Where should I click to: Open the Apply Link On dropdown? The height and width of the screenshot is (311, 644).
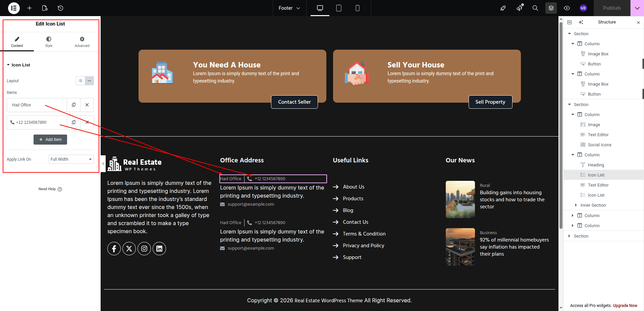pyautogui.click(x=71, y=159)
